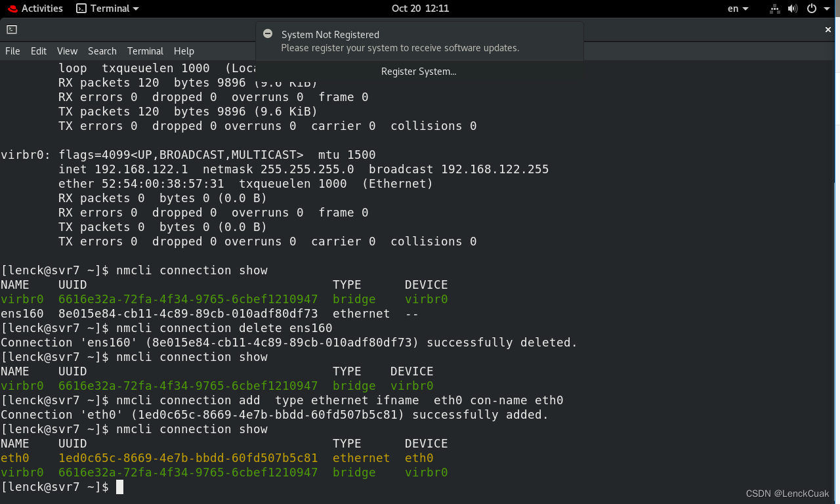
Task: Expand the language selector dropdown
Action: 747,9
